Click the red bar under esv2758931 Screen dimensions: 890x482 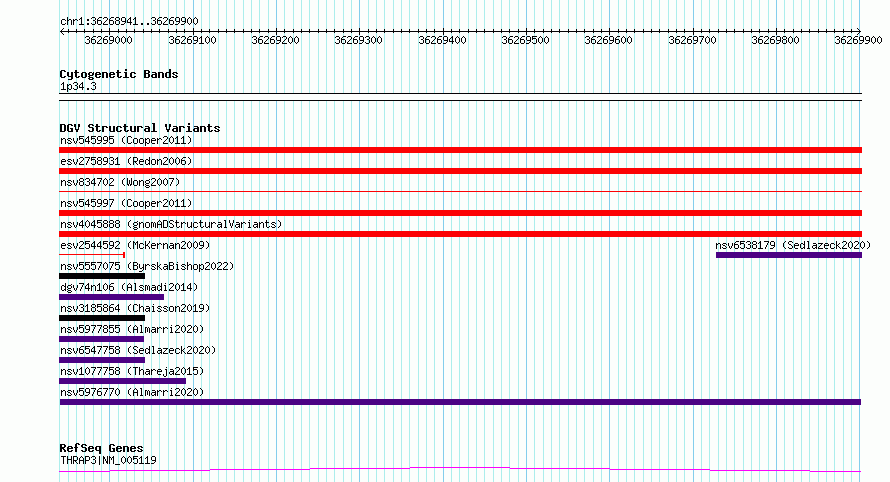click(x=460, y=171)
